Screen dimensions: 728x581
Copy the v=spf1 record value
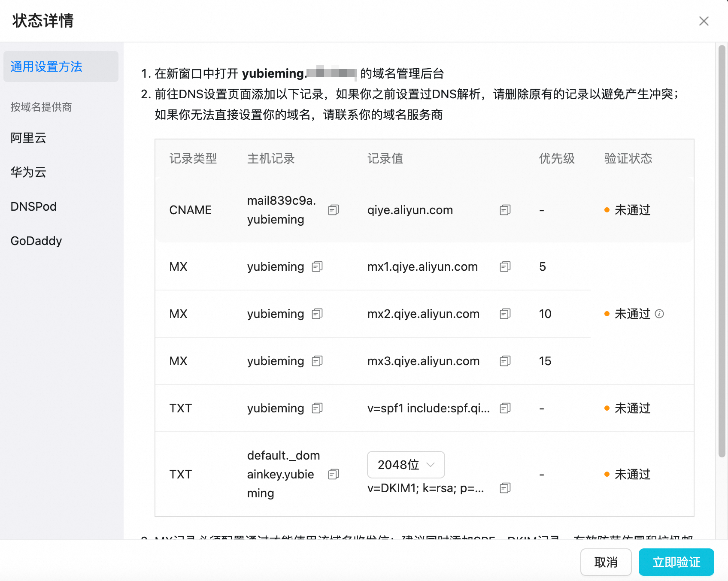pos(505,408)
